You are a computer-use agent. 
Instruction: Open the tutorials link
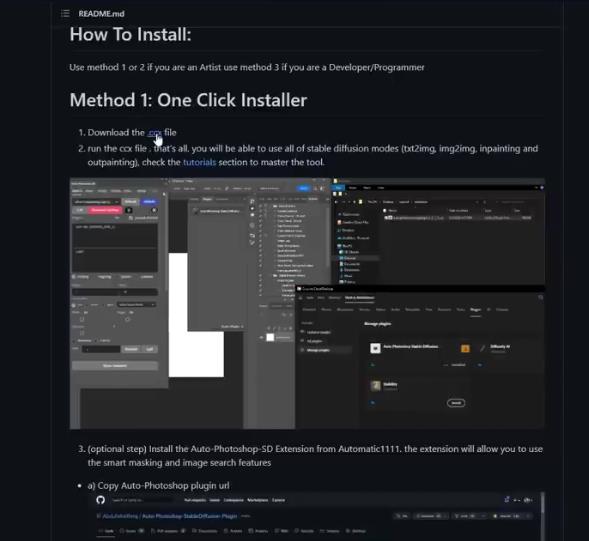199,162
